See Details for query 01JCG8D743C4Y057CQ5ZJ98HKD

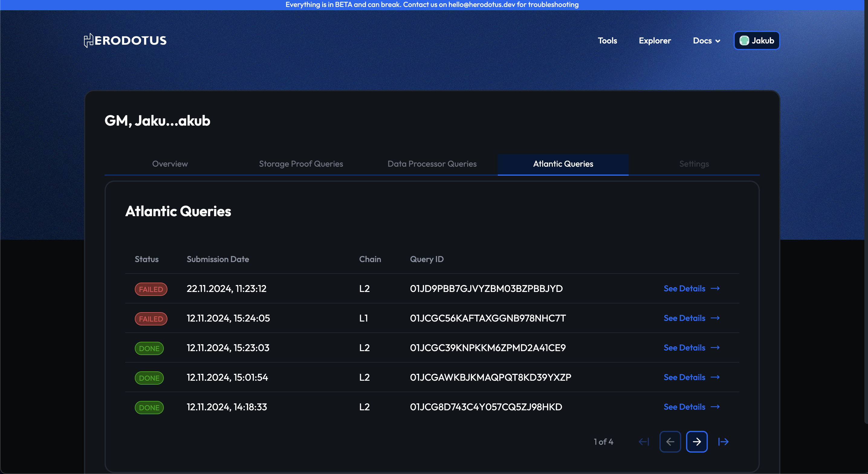(691, 407)
